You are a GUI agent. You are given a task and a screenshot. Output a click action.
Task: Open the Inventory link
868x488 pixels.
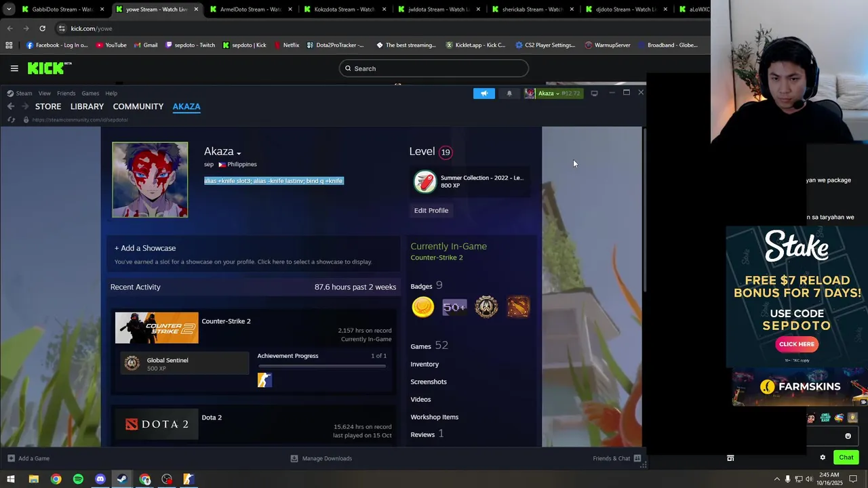tap(425, 364)
